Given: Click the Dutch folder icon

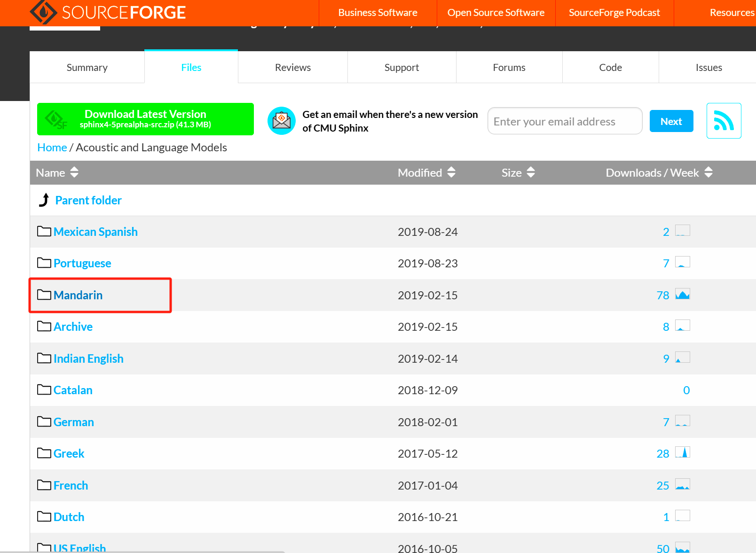Looking at the screenshot, I should tap(44, 516).
